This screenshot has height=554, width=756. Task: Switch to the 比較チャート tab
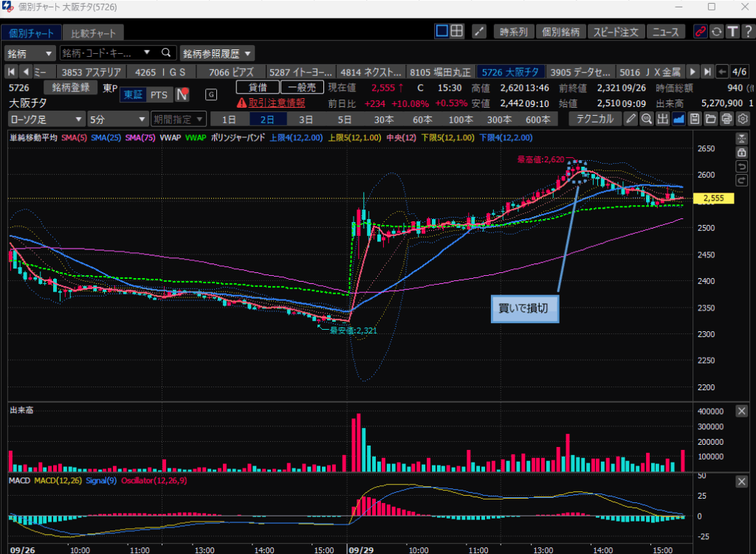92,33
